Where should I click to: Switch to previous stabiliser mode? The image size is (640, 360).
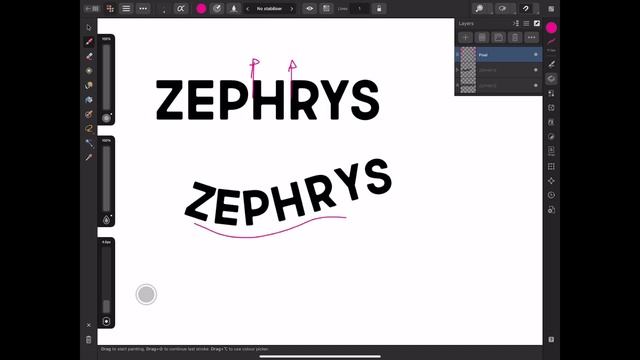click(247, 9)
